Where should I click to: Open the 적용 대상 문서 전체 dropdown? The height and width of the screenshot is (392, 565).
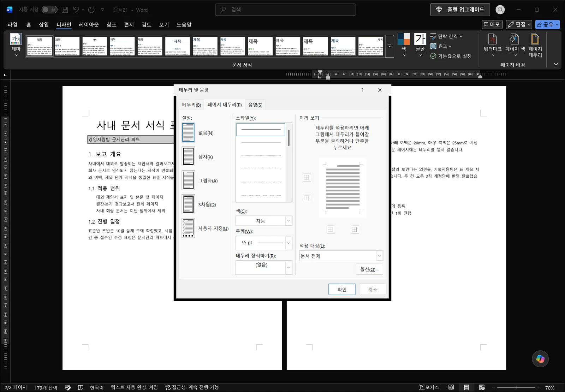point(341,256)
